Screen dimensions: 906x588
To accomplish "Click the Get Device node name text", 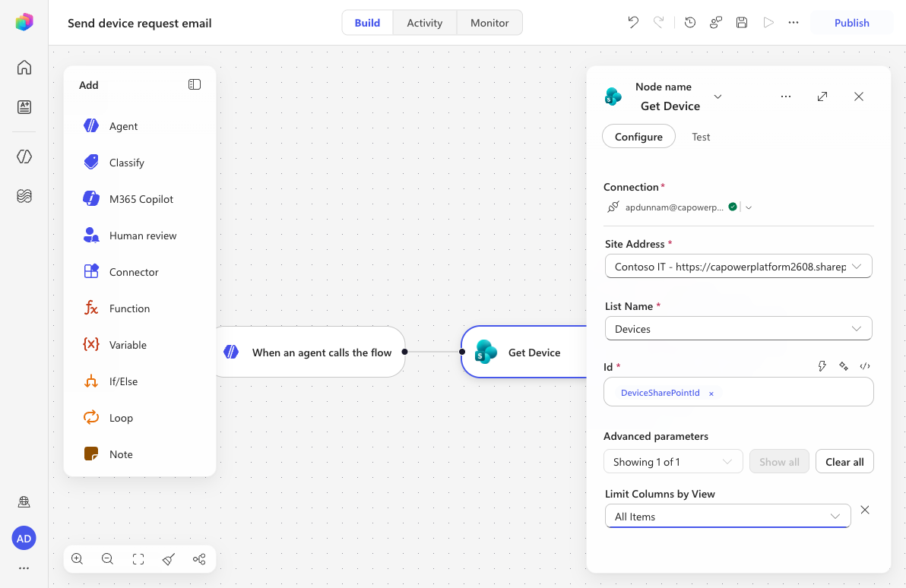I will pos(670,106).
